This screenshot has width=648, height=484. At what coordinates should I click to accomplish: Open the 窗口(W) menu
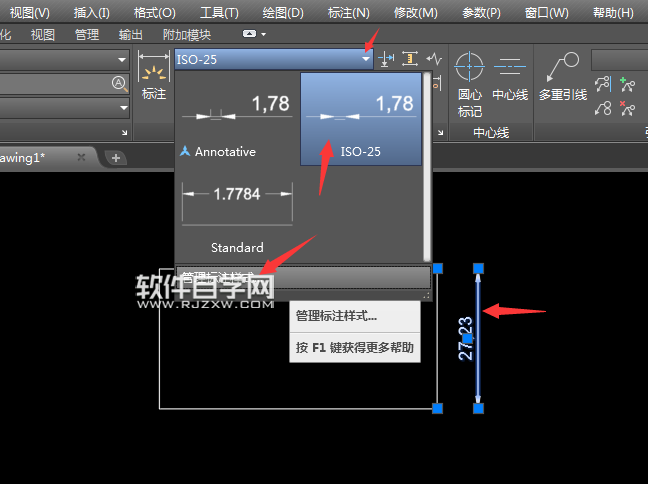(547, 13)
